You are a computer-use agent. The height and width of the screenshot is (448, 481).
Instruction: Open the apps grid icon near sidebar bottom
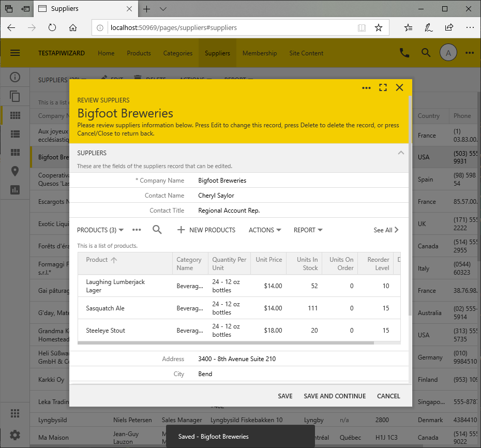(15, 413)
